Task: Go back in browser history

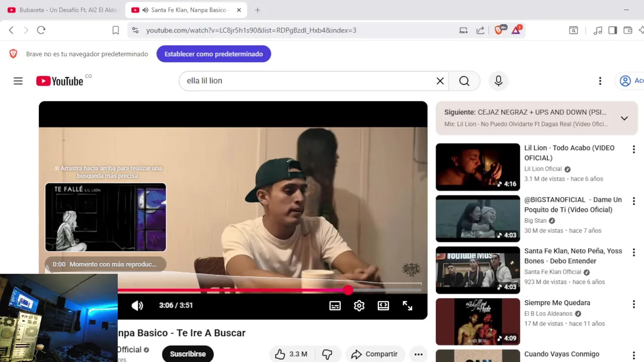Action: pyautogui.click(x=11, y=30)
